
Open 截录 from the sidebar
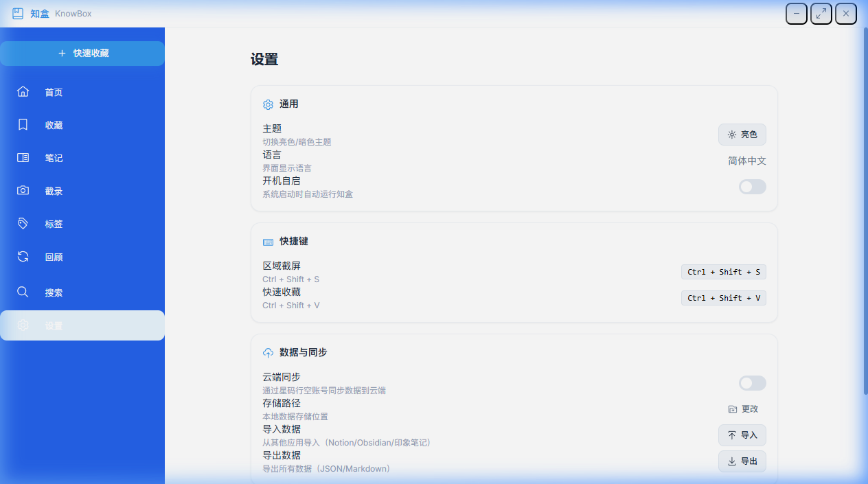[x=82, y=191]
